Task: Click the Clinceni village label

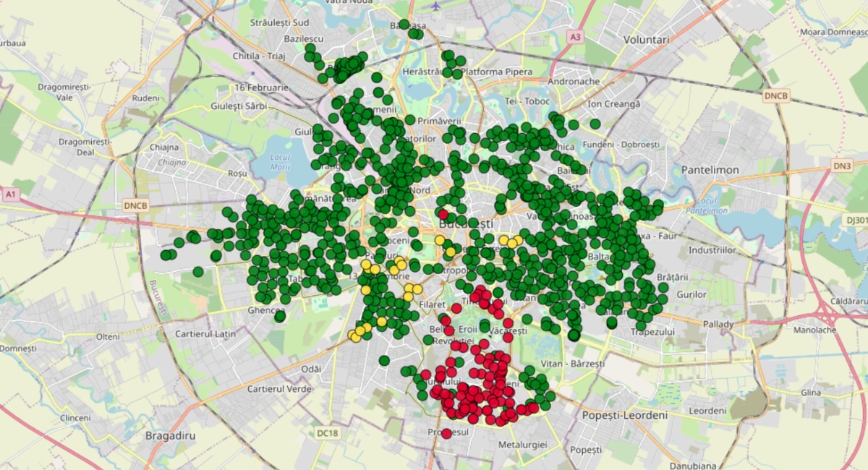Action: click(76, 418)
